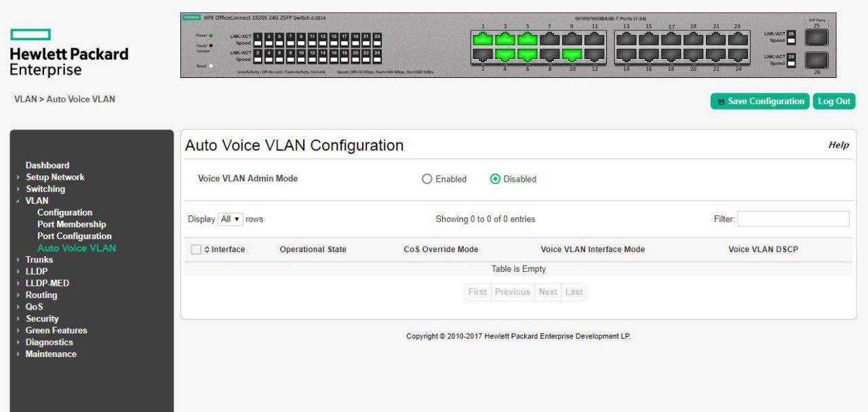Go to Next page of table
Screen dimensions: 868x412
[548, 292]
